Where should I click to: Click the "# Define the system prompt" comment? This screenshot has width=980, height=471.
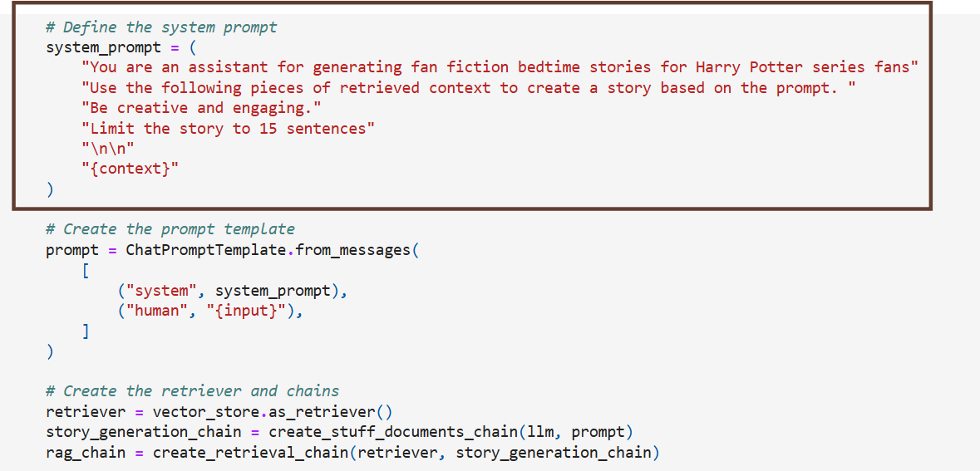[x=161, y=27]
